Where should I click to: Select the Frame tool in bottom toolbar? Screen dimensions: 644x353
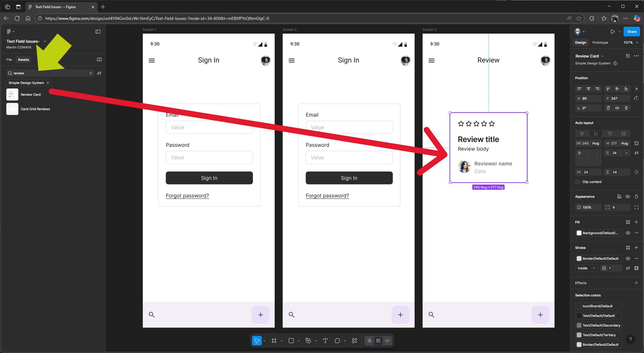274,341
